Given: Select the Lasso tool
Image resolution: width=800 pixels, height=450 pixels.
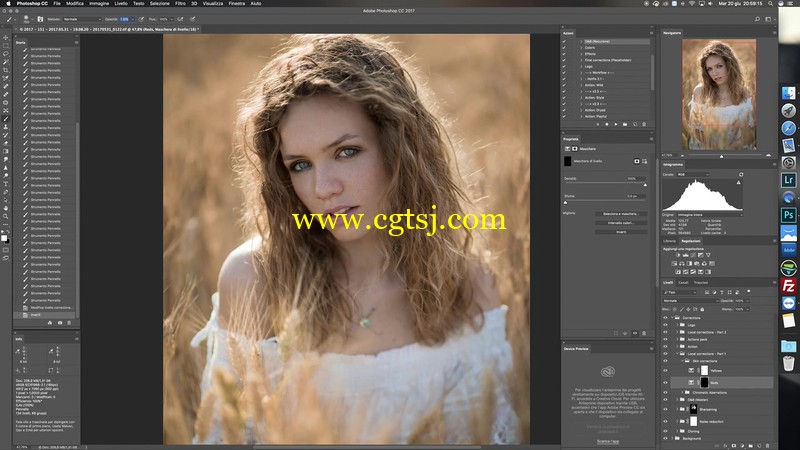Looking at the screenshot, I should coord(6,54).
